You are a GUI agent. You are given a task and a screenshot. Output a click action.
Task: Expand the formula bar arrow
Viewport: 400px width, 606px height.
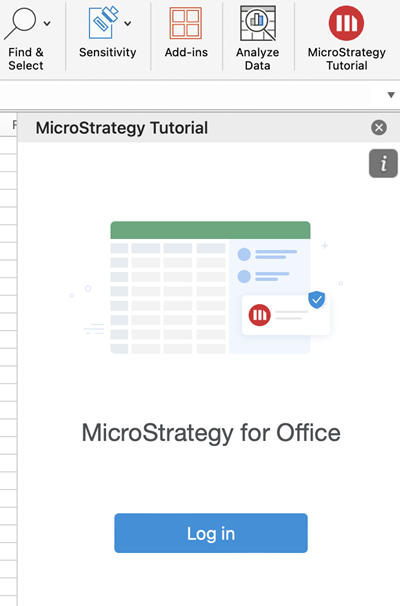pyautogui.click(x=391, y=95)
